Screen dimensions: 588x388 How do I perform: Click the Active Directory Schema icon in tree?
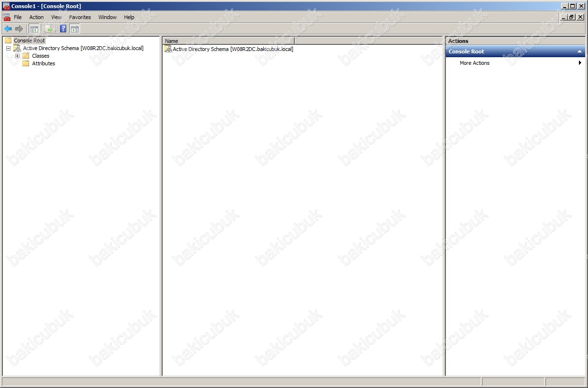point(17,48)
